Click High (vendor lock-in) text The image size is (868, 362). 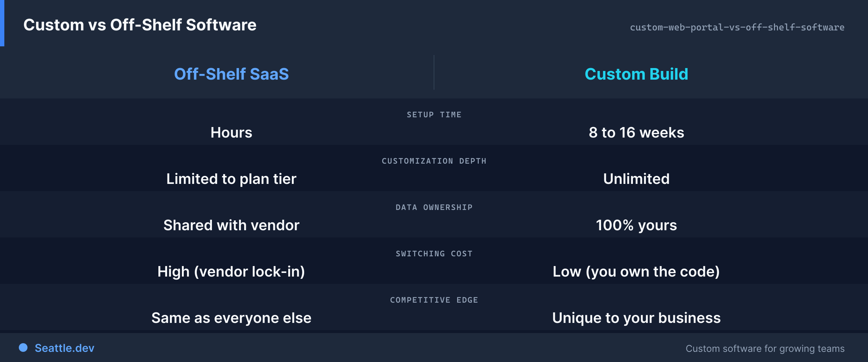click(231, 271)
